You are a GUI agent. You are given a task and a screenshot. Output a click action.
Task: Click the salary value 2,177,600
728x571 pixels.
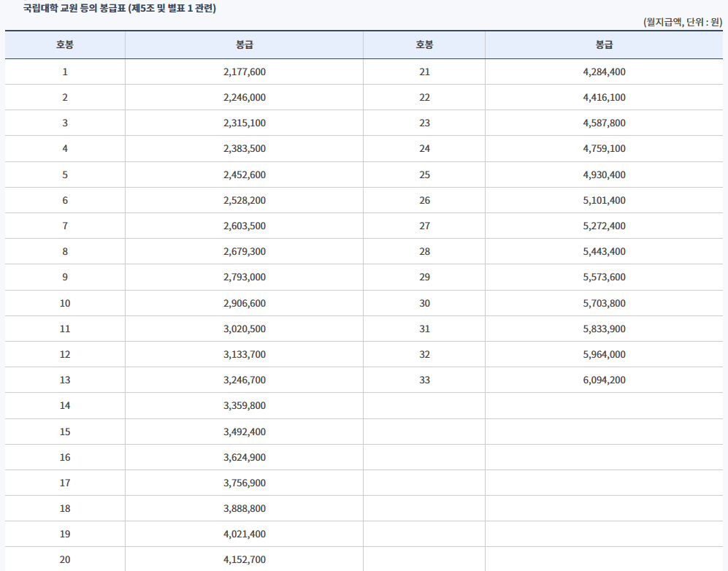click(x=244, y=72)
